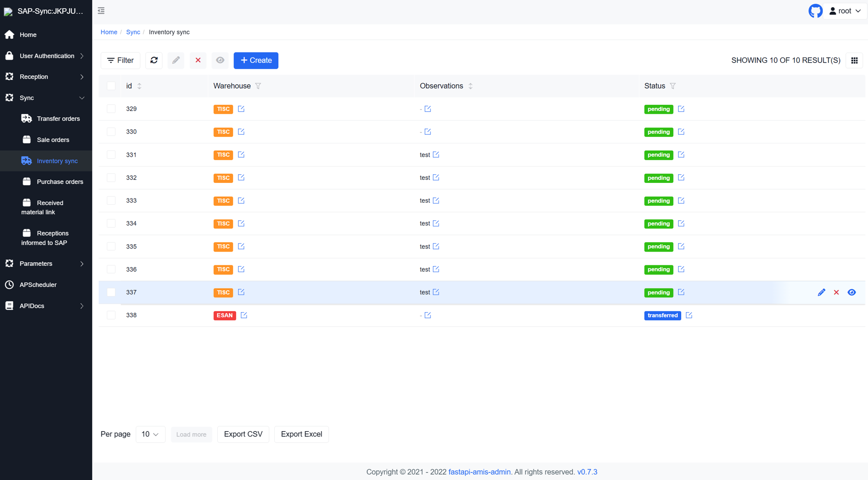Open the GitHub icon in header
The width and height of the screenshot is (868, 480).
click(815, 11)
